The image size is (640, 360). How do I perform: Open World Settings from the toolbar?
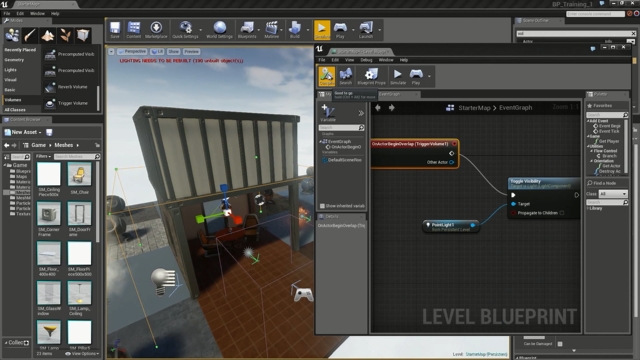click(x=219, y=30)
